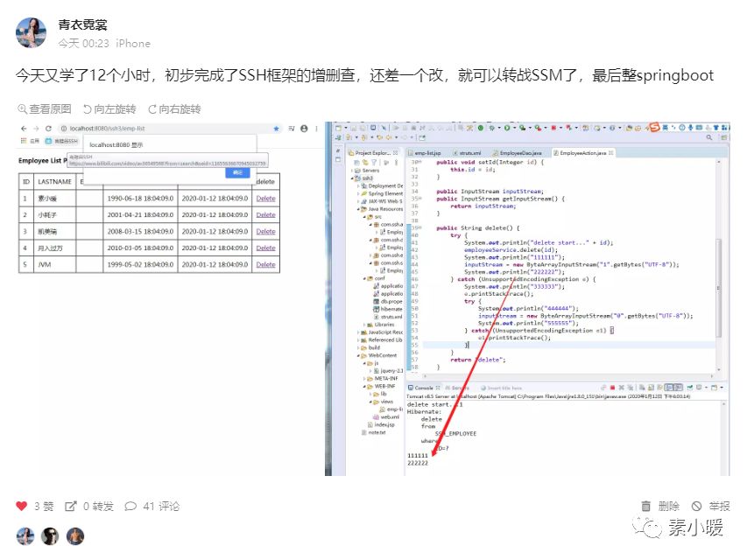Screen dimensions: 747x560
Task: Go back in the browser
Action: click(x=24, y=129)
